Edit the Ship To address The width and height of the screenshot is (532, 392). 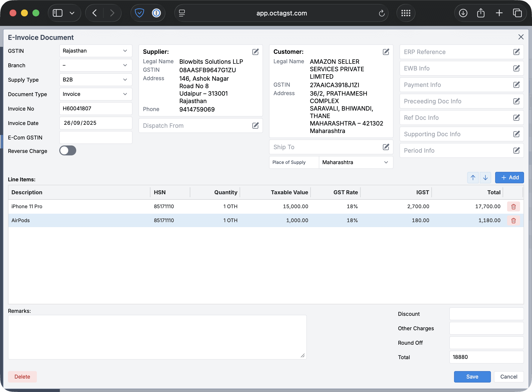386,147
